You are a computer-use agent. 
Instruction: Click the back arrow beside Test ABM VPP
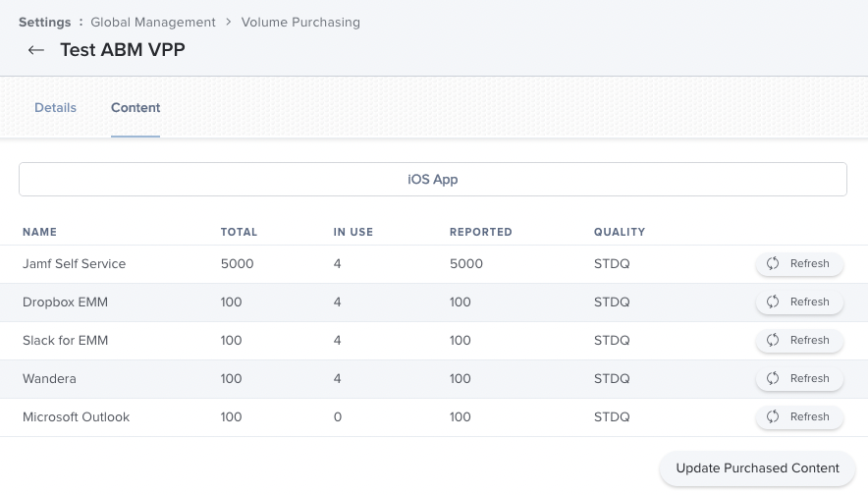pyautogui.click(x=36, y=50)
